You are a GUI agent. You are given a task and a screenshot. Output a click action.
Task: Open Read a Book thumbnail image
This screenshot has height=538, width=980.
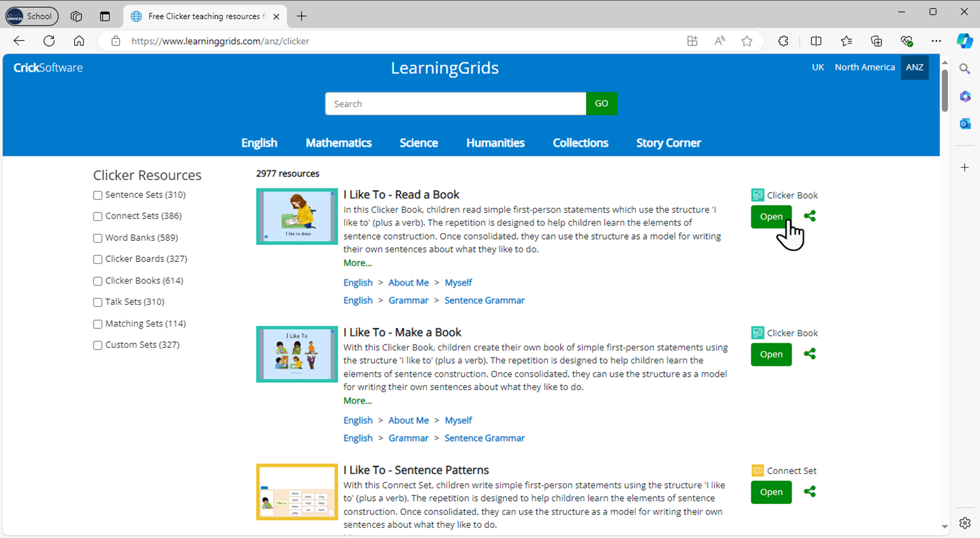(297, 216)
